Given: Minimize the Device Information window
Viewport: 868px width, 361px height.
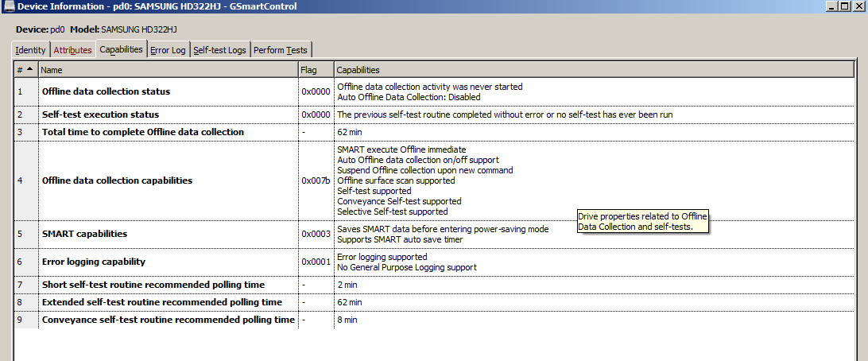Looking at the screenshot, I should (832, 6).
